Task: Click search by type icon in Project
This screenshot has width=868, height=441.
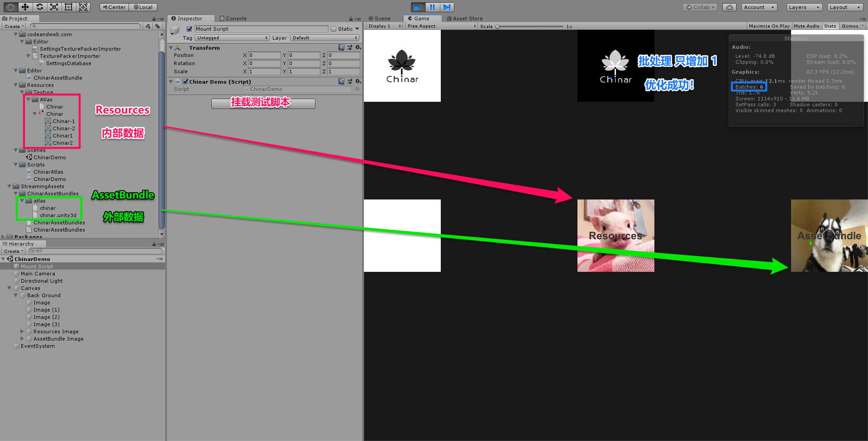Action: point(148,26)
